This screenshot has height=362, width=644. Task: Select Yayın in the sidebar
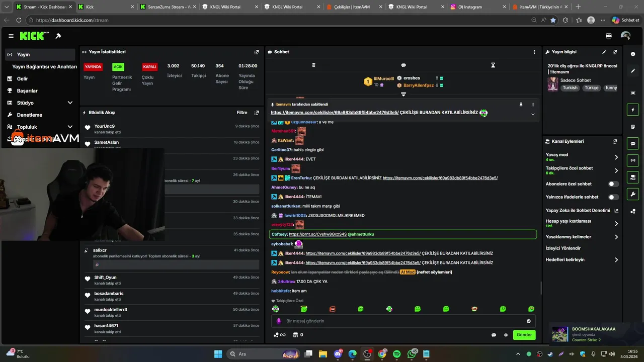40,54
